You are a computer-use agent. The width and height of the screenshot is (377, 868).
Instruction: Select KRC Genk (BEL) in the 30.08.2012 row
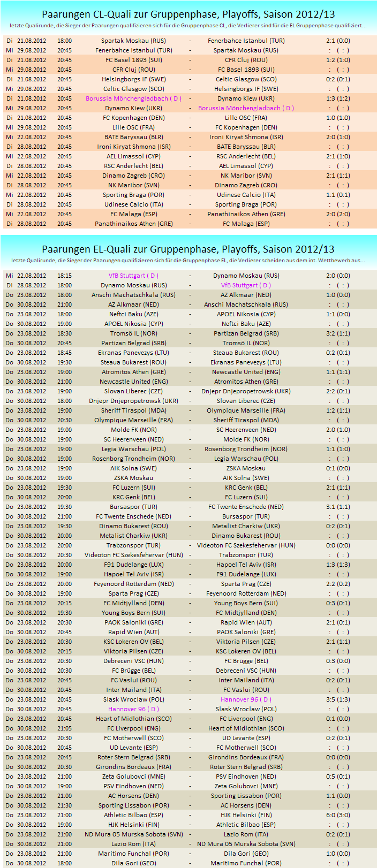click(133, 497)
